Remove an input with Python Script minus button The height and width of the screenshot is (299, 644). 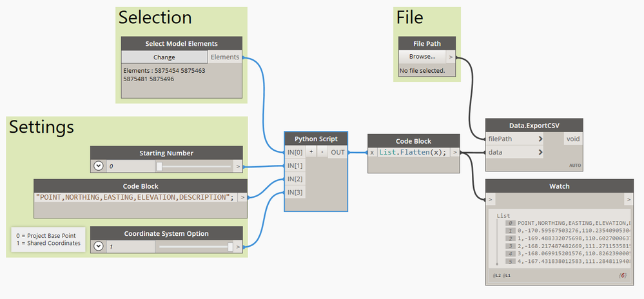tap(322, 152)
